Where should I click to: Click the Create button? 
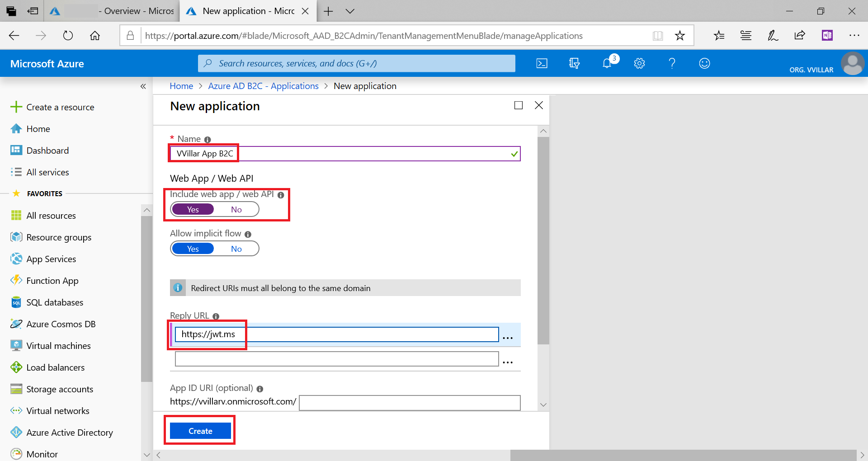tap(200, 430)
